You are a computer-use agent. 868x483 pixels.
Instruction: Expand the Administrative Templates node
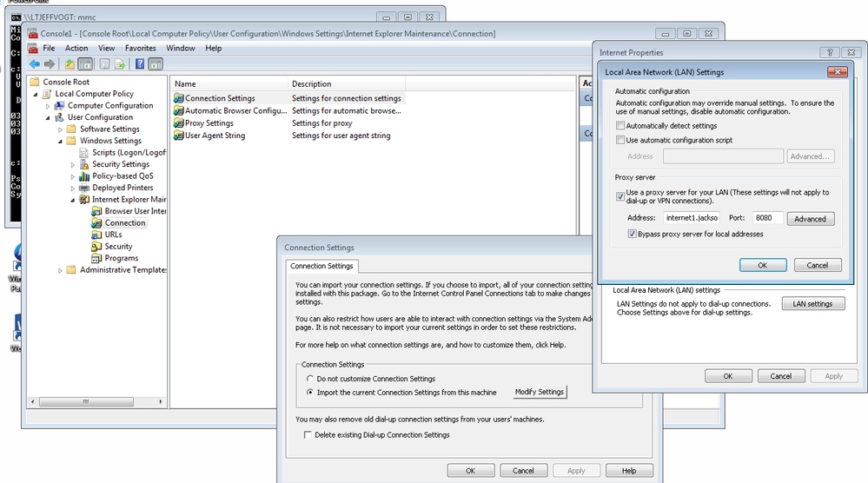[x=60, y=270]
